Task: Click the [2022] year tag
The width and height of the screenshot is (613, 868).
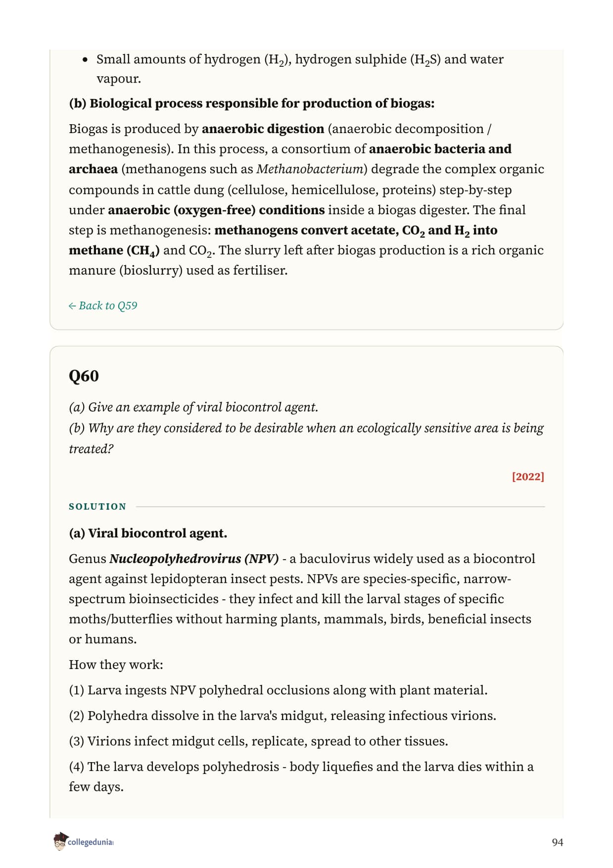Action: (x=528, y=477)
